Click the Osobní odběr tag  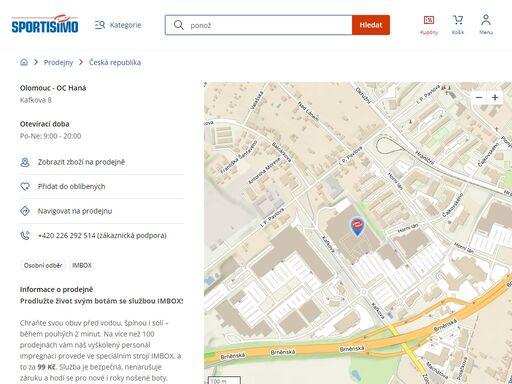43,265
